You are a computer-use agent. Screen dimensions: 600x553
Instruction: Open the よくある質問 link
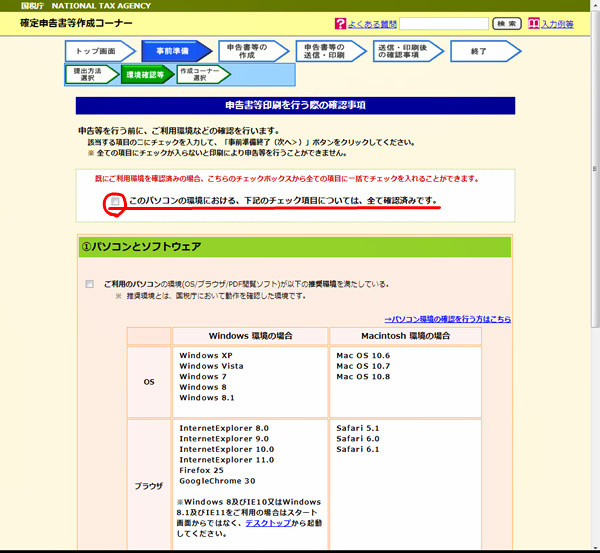pos(372,24)
